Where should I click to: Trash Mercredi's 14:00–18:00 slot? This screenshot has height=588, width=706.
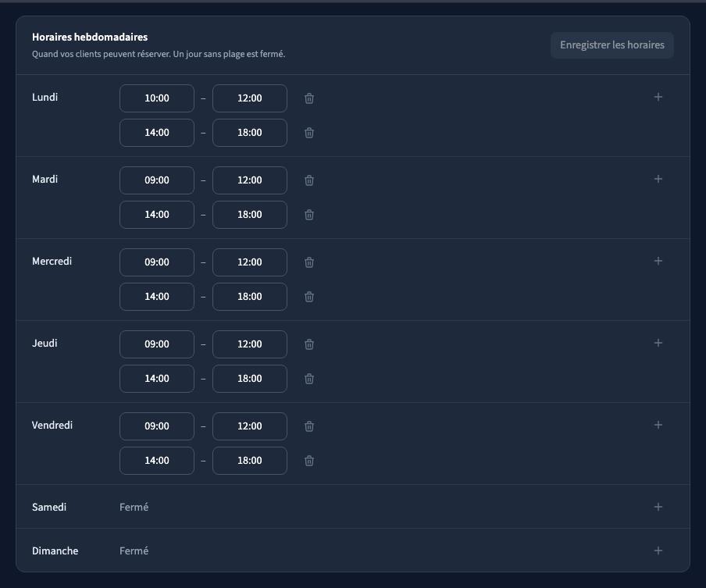(x=309, y=297)
